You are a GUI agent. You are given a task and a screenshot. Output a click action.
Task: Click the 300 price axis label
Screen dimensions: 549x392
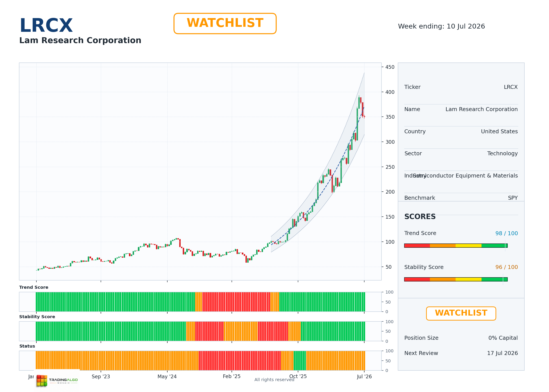click(x=390, y=142)
